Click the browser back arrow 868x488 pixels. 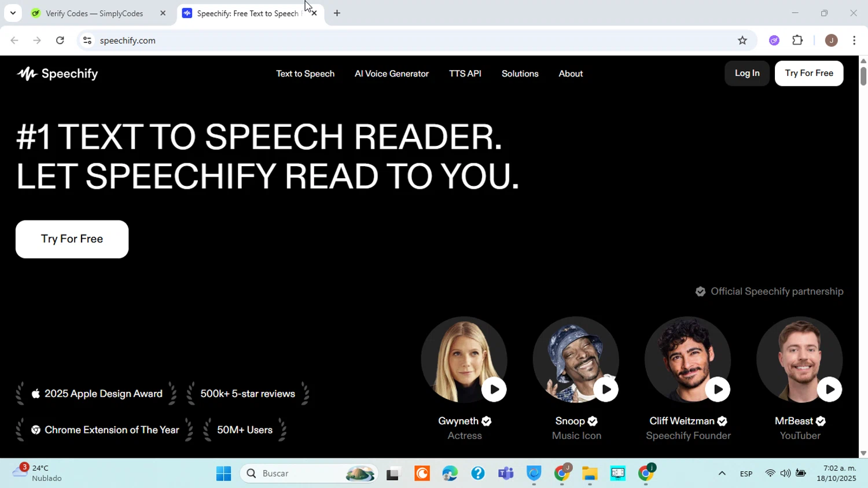[14, 41]
